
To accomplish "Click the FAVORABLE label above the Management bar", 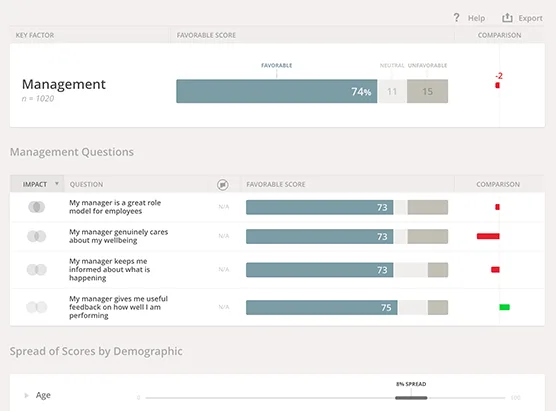I will click(x=277, y=65).
